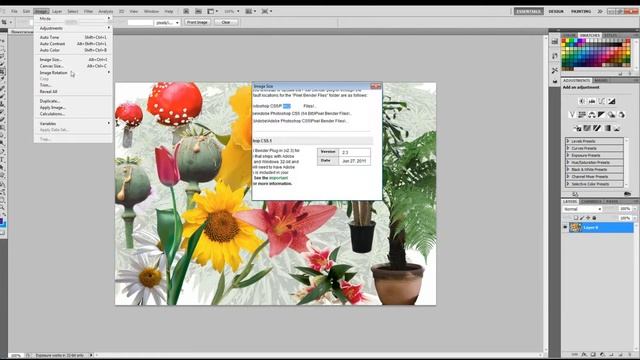Viewport: 640px width, 360px height.
Task: Create new fill or adjustment layer icon
Action: pos(602,355)
